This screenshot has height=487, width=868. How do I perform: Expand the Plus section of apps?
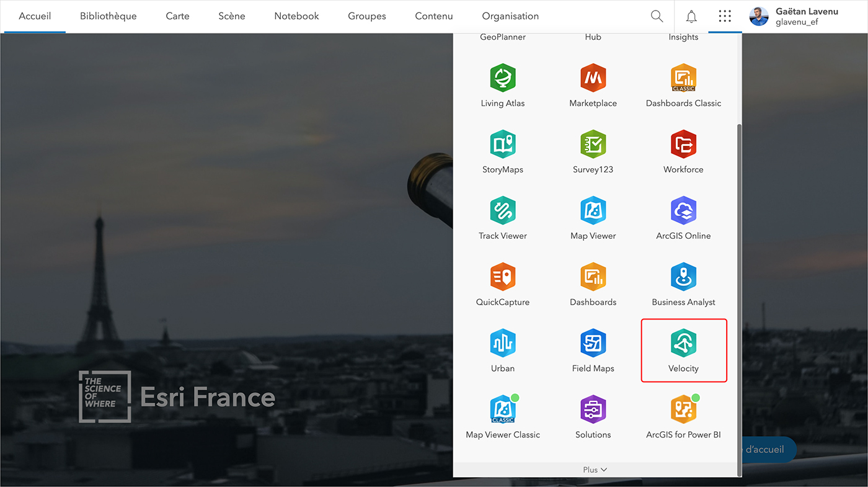(595, 470)
